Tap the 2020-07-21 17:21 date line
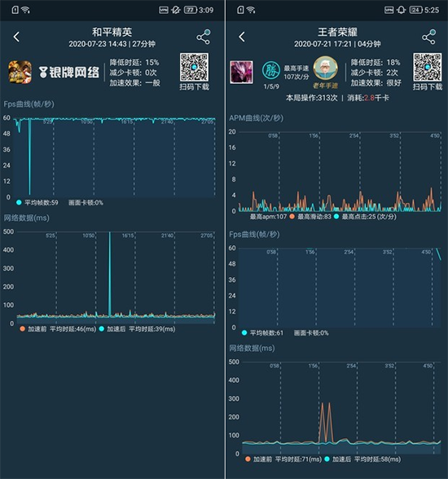The height and width of the screenshot is (479, 448). [x=337, y=44]
